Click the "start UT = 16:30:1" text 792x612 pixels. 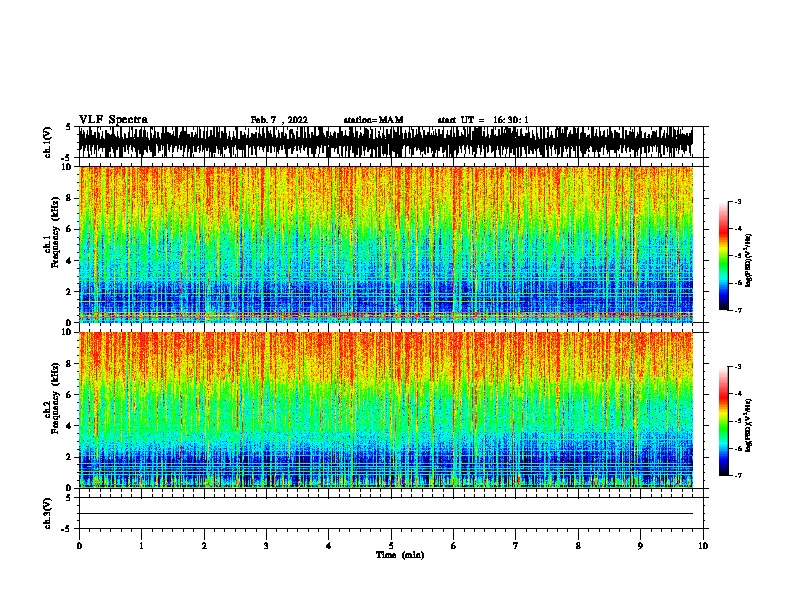pos(483,120)
